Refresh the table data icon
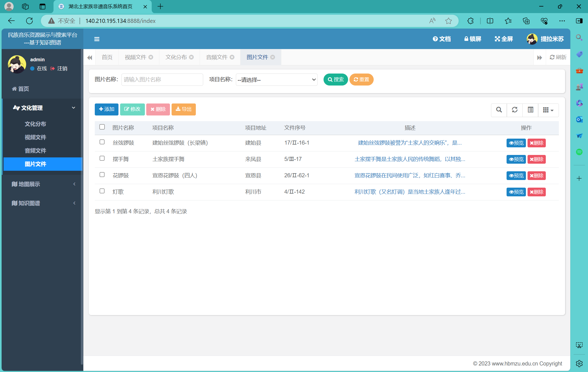Screen dimensions: 588x372 coord(515,110)
